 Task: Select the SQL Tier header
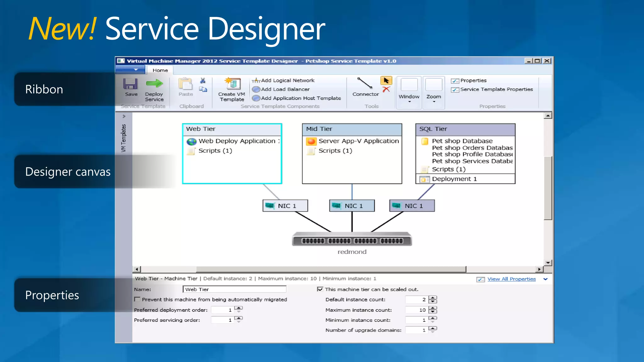[x=465, y=129]
